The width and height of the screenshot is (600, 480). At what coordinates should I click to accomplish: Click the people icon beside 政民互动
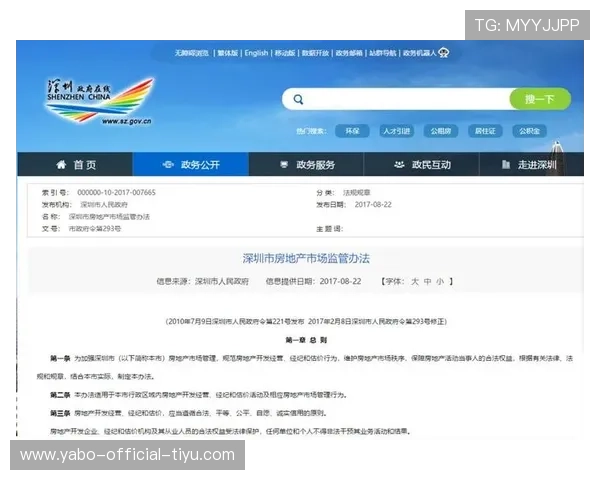pos(399,165)
